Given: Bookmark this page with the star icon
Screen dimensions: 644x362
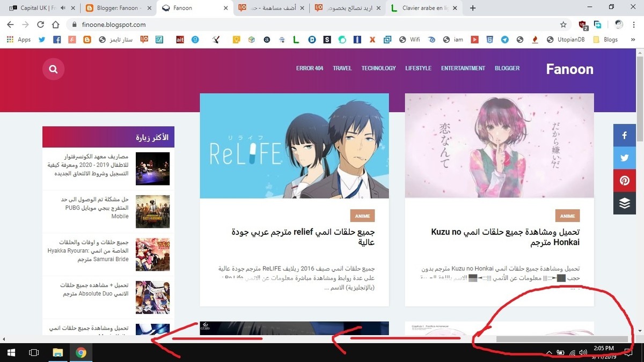Looking at the screenshot, I should point(563,25).
